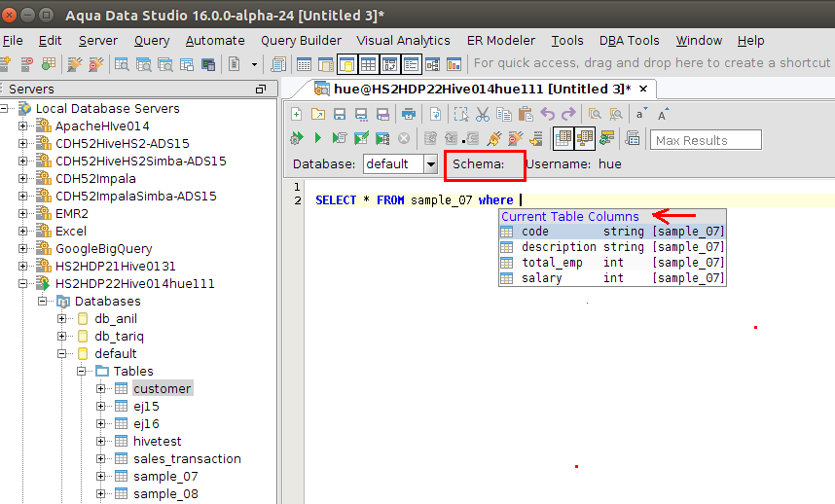The width and height of the screenshot is (835, 504).
Task: Toggle the highlighted checkered layout button in main toolbar
Action: 389,64
